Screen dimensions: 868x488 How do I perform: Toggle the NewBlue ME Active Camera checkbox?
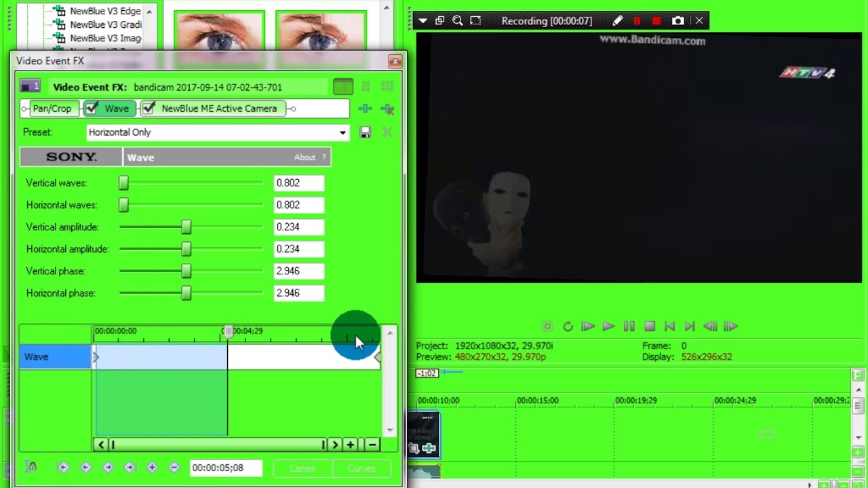click(149, 108)
